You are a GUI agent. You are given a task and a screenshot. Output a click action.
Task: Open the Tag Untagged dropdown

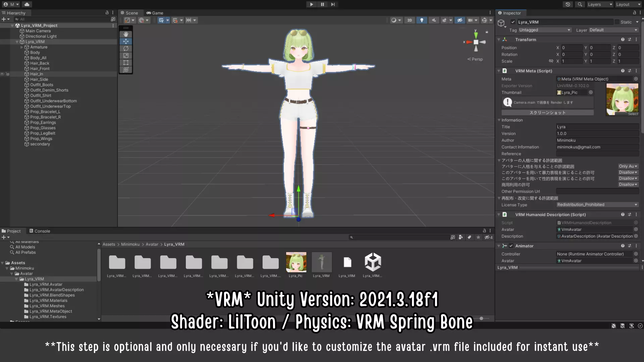point(545,30)
